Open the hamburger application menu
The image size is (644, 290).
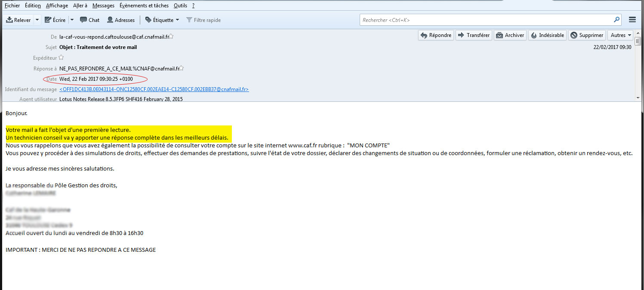(x=632, y=20)
